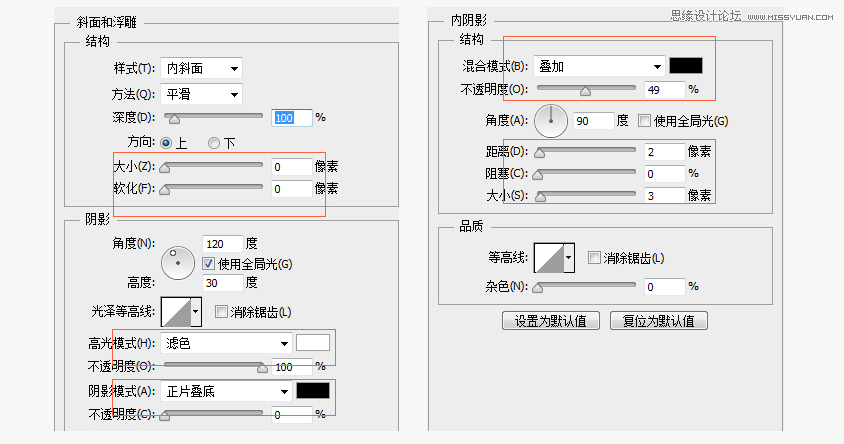Click the 高度 field showing 30
This screenshot has height=444, width=844.
(222, 283)
